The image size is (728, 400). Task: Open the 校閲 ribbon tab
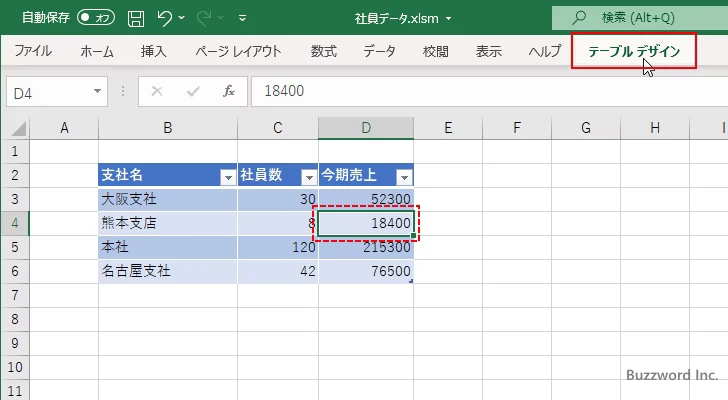coord(436,51)
